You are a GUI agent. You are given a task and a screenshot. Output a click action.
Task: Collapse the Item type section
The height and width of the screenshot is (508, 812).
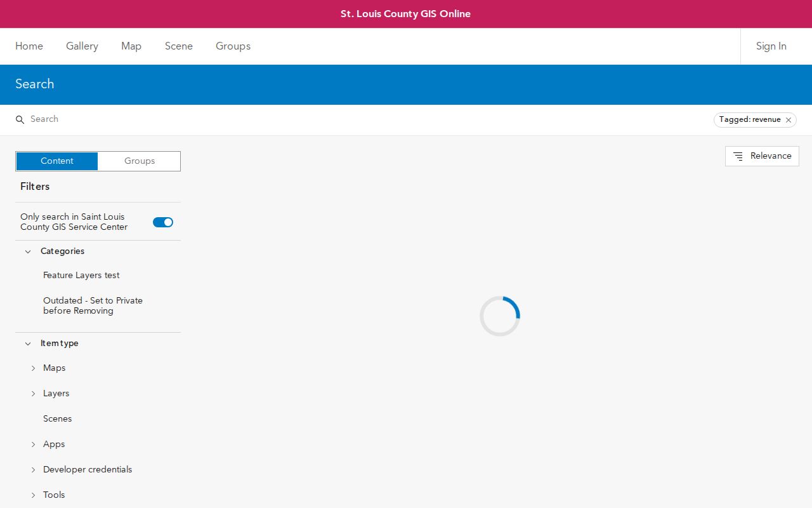[28, 344]
